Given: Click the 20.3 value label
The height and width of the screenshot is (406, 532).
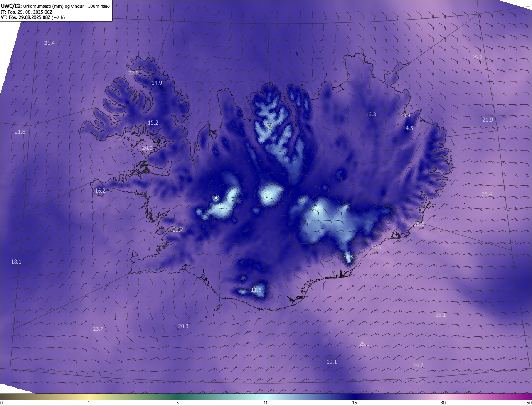Looking at the screenshot, I should (x=183, y=326).
